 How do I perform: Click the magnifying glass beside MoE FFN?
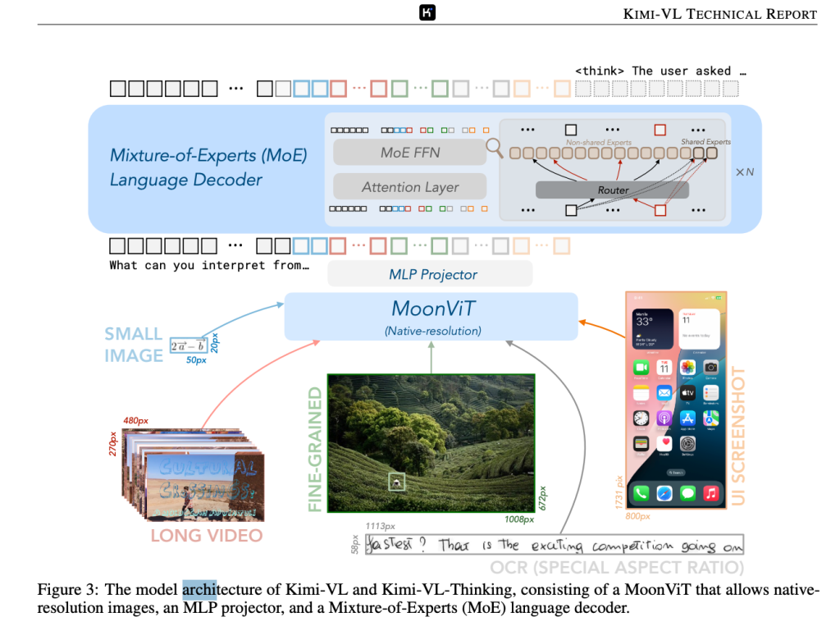pos(494,147)
